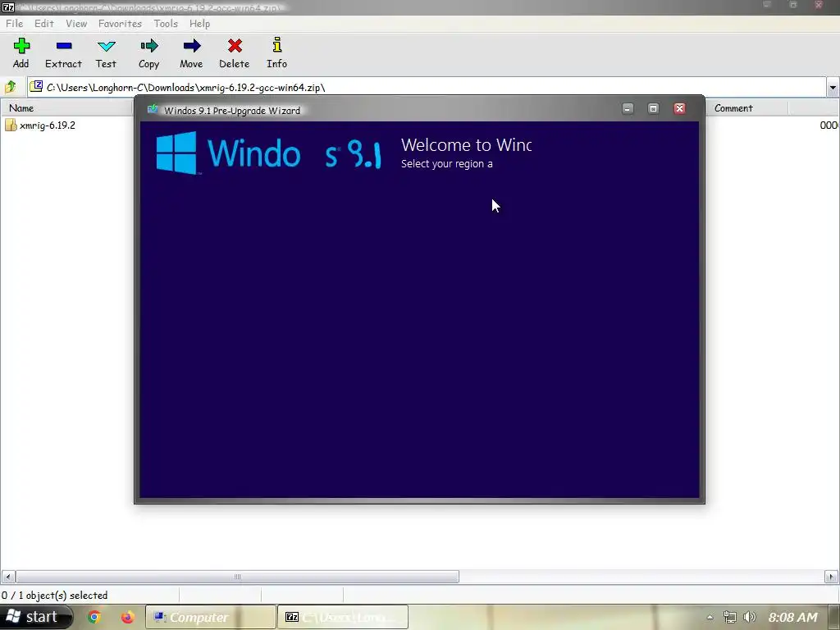
Task: Click the 8:08 AM clock
Action: 793,617
